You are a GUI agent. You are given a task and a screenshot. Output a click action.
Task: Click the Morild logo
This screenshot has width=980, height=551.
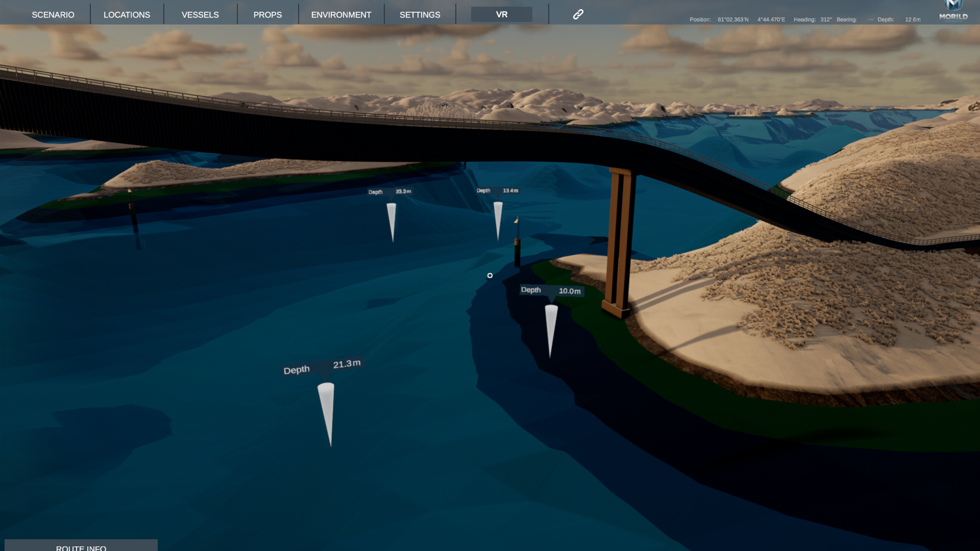pyautogui.click(x=954, y=10)
